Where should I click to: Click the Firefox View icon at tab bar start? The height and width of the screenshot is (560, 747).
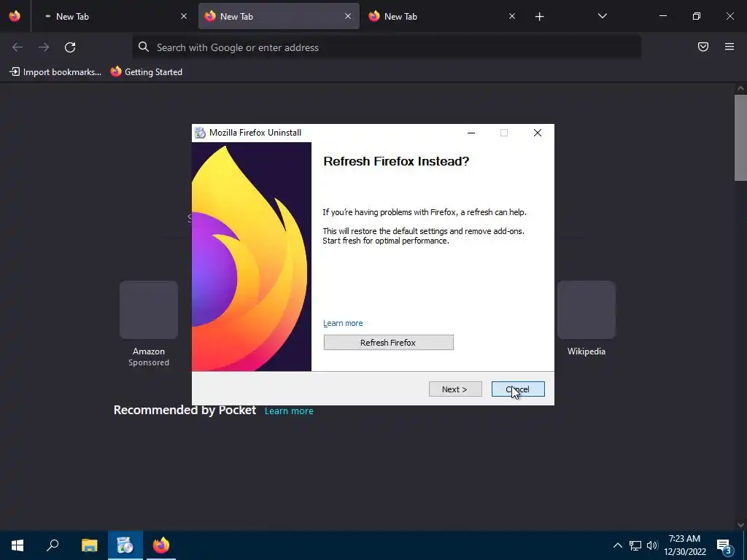tap(15, 16)
